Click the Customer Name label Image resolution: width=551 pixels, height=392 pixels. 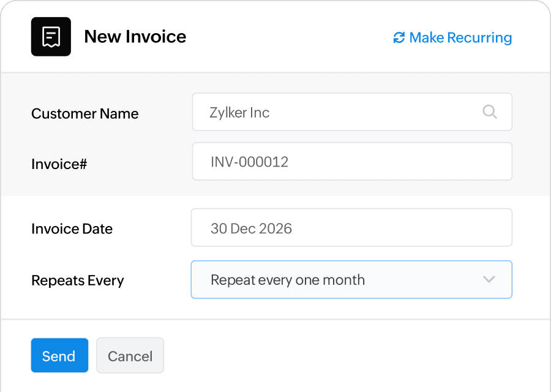tap(84, 113)
